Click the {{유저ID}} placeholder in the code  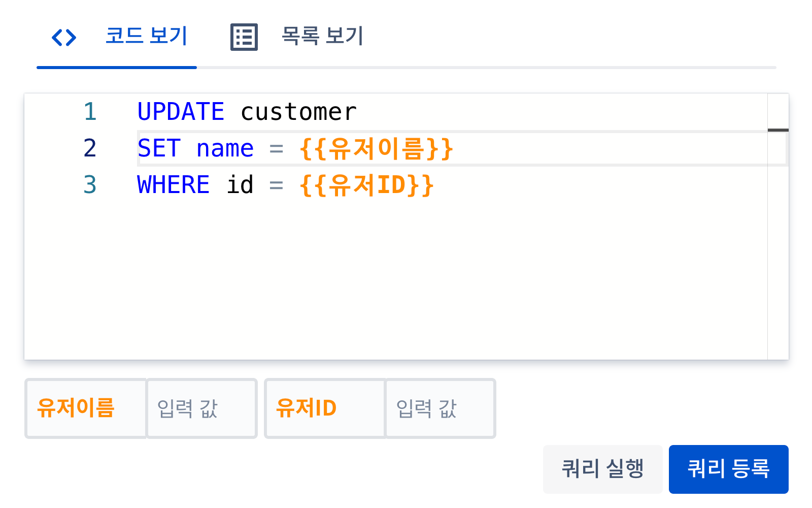pos(366,185)
